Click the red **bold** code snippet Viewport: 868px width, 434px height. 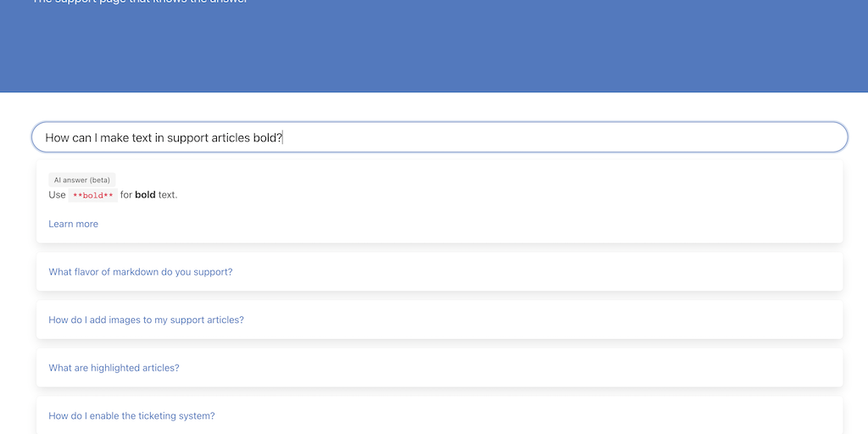pyautogui.click(x=92, y=195)
